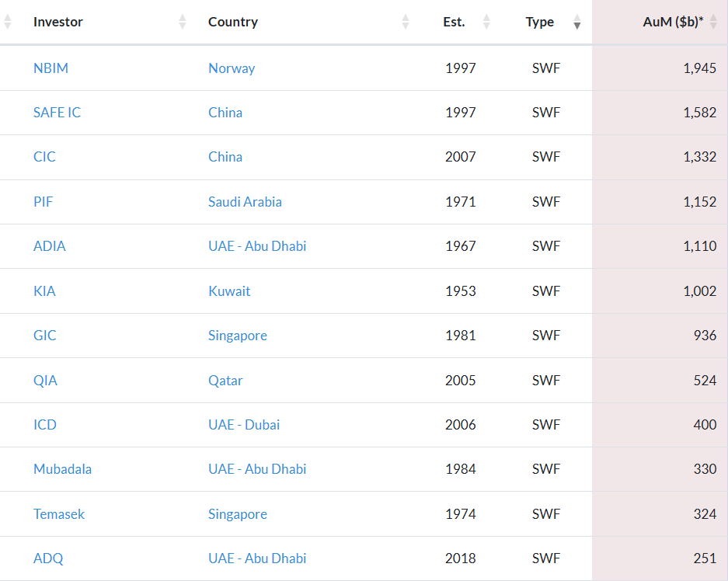Open the SAFE IC investor link
This screenshot has width=728, height=581.
pyautogui.click(x=57, y=113)
